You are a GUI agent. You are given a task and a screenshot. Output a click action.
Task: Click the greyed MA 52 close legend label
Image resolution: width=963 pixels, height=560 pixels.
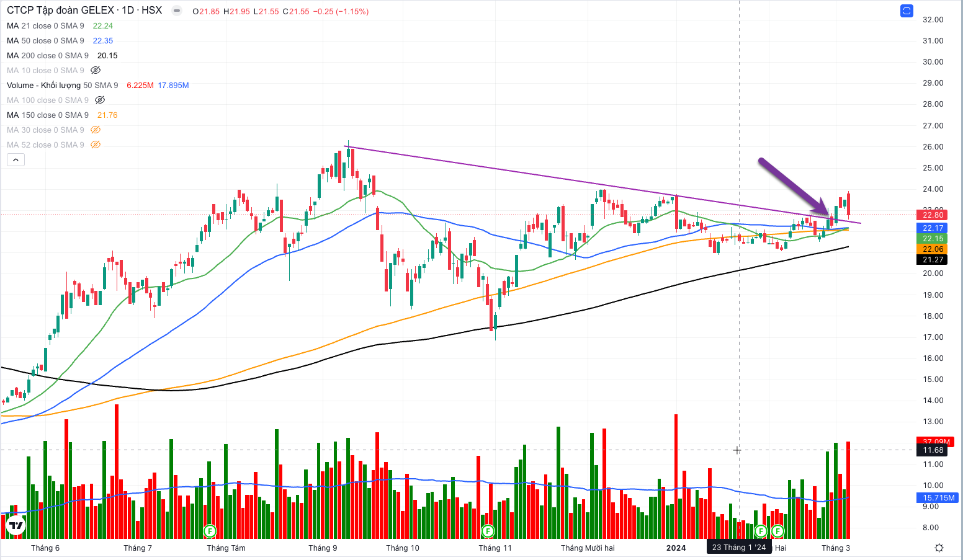(45, 144)
